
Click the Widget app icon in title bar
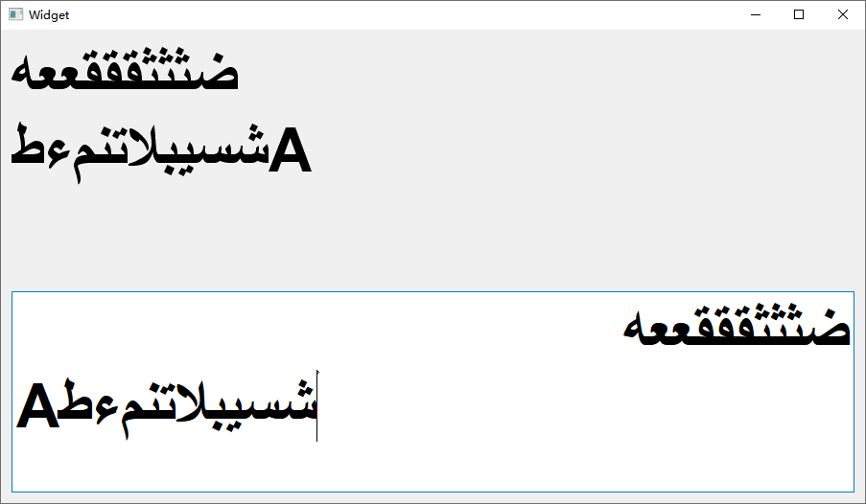coord(15,14)
